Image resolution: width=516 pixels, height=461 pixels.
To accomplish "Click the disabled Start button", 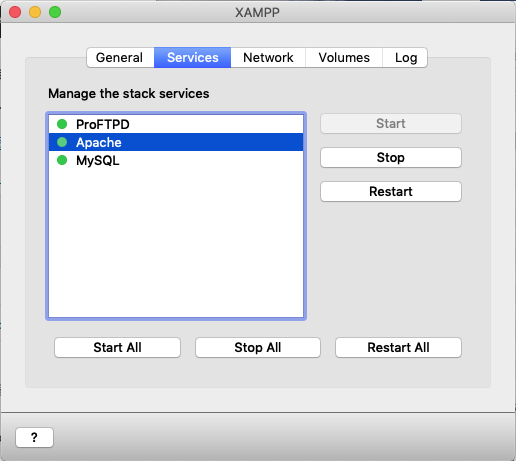I will coord(391,123).
